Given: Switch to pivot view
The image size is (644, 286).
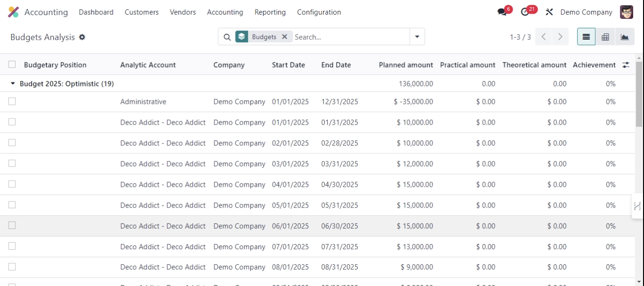Looking at the screenshot, I should pos(605,36).
